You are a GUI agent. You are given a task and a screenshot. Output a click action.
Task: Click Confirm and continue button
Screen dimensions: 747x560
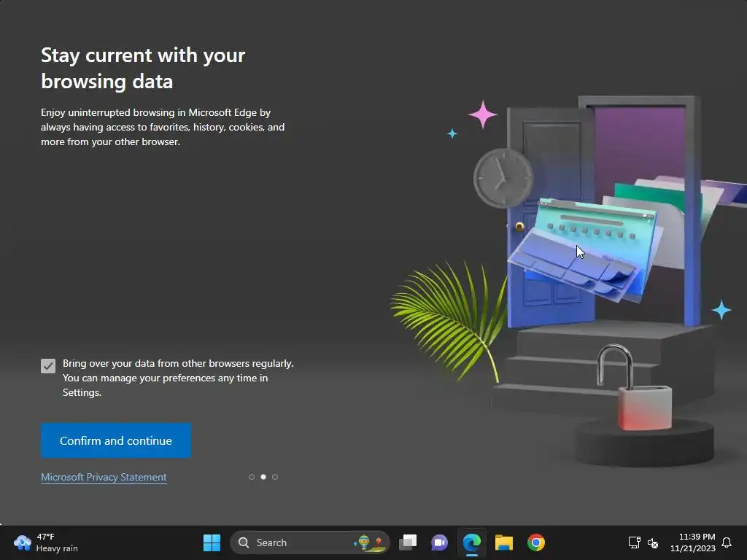[116, 440]
